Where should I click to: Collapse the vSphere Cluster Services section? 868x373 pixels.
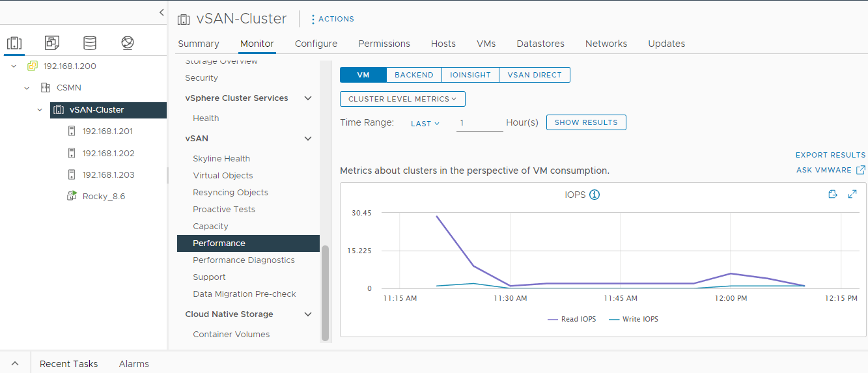pos(308,98)
